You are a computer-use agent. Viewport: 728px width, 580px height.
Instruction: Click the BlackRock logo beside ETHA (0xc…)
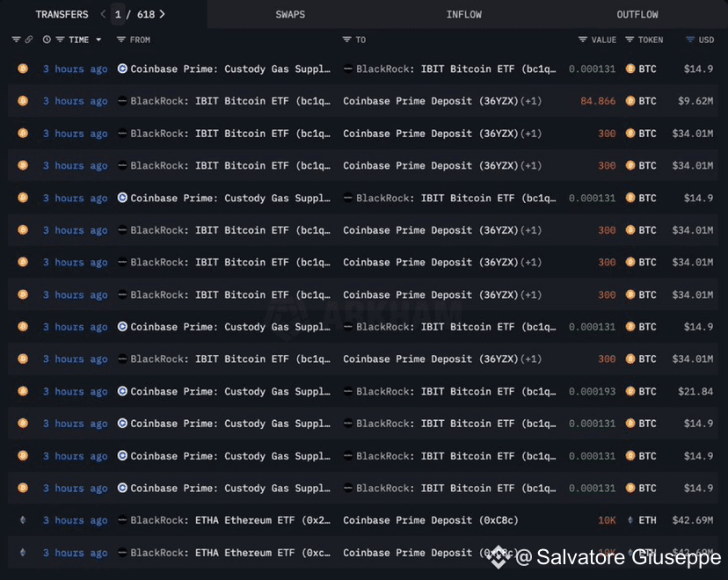tap(122, 552)
